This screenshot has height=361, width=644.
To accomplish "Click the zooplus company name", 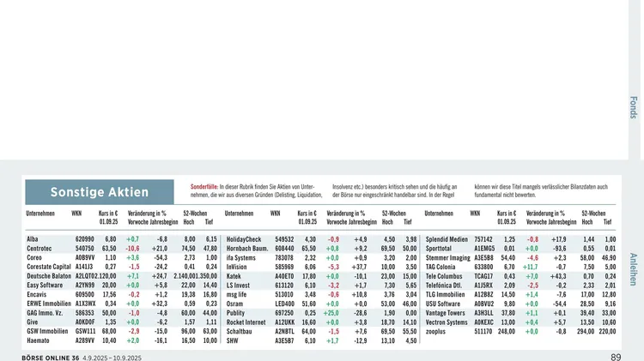I will 435,331.
